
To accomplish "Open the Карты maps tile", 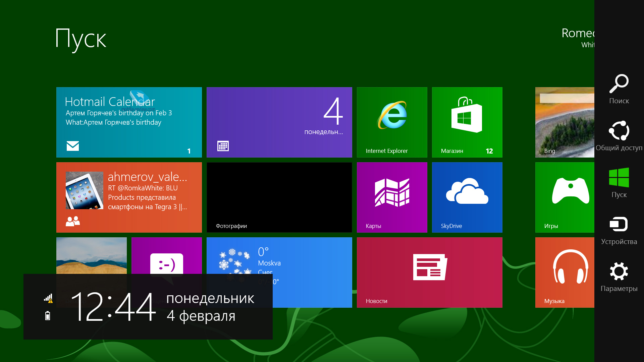I will [392, 197].
